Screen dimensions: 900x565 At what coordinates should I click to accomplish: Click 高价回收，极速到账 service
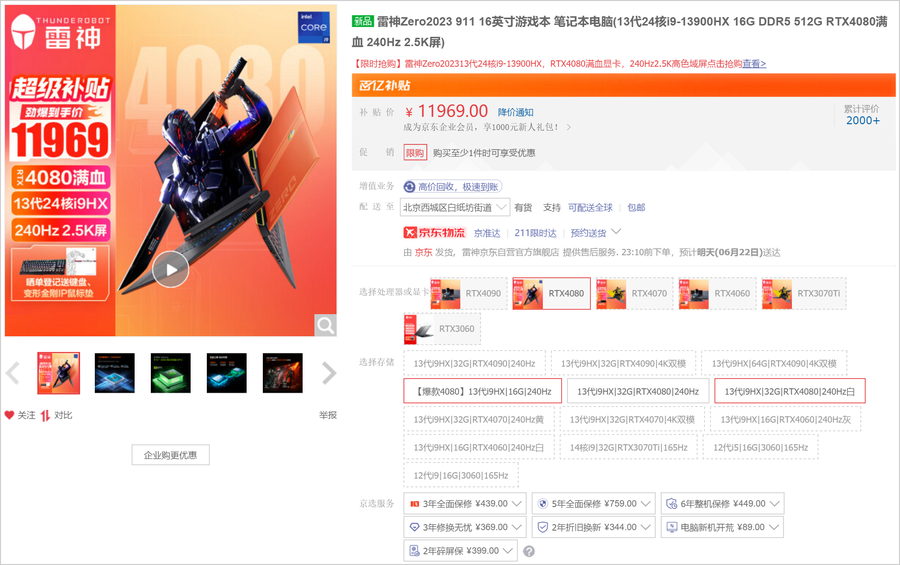pyautogui.click(x=452, y=187)
